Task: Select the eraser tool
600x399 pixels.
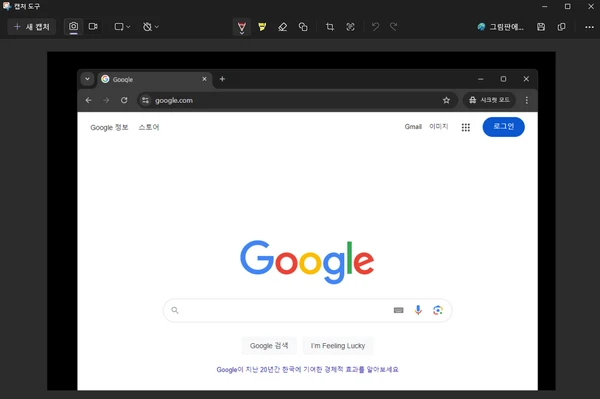Action: (x=283, y=27)
